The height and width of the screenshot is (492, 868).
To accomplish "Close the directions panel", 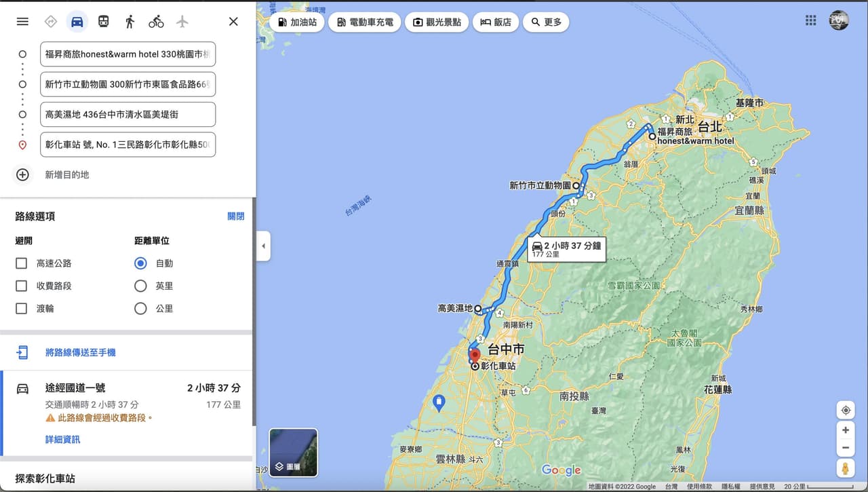I will click(x=233, y=22).
